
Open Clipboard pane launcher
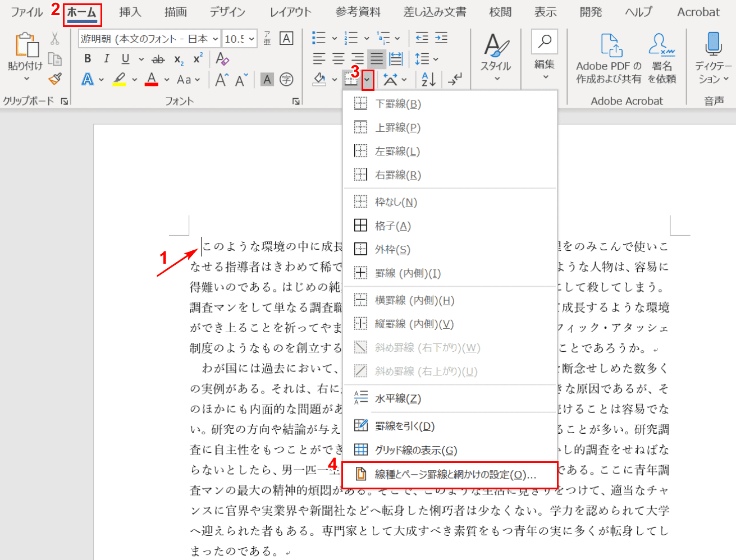point(65,102)
